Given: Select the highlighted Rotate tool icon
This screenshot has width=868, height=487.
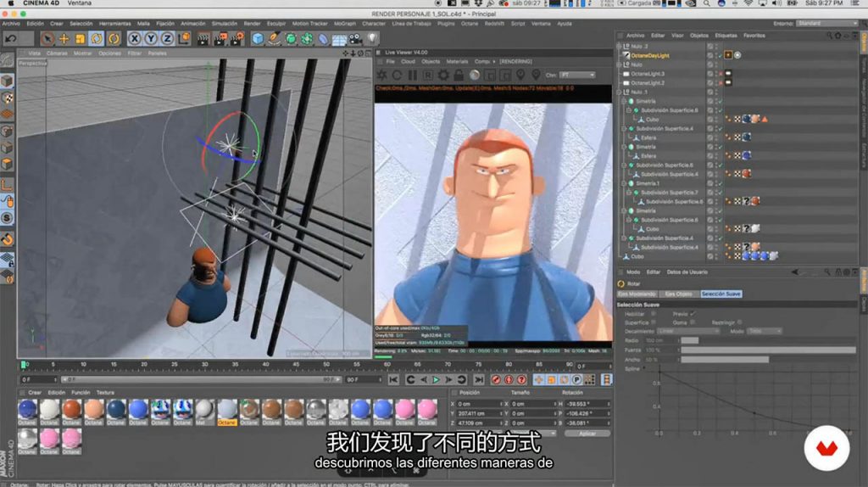Looking at the screenshot, I should (97, 38).
